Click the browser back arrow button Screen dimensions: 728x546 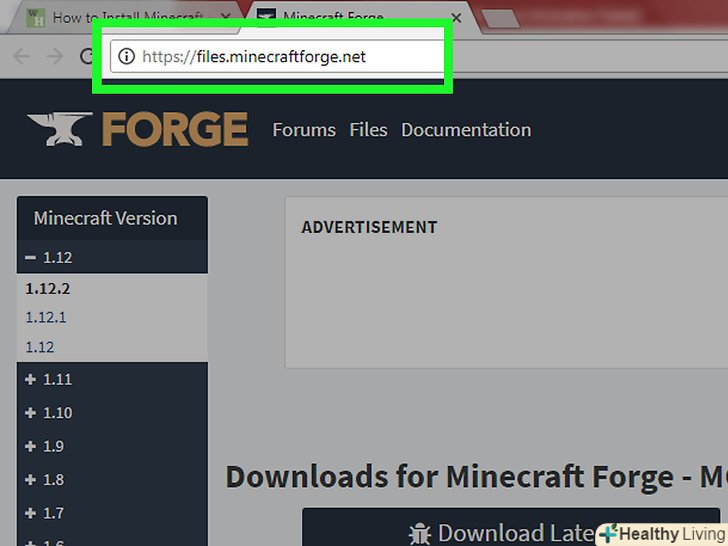pos(21,57)
